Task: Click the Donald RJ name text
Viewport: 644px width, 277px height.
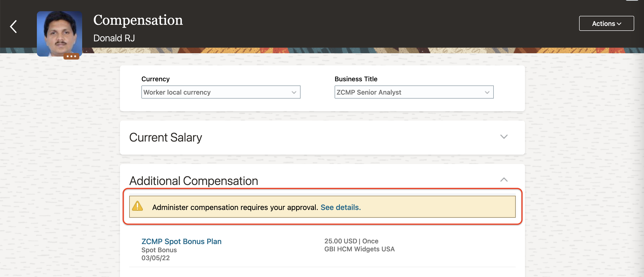Action: [114, 38]
